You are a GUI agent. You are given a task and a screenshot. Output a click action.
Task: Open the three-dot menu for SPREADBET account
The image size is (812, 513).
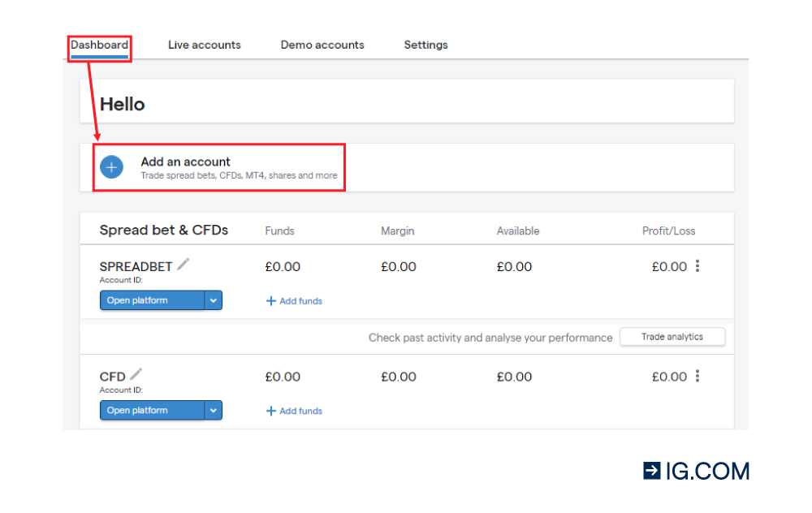(698, 266)
